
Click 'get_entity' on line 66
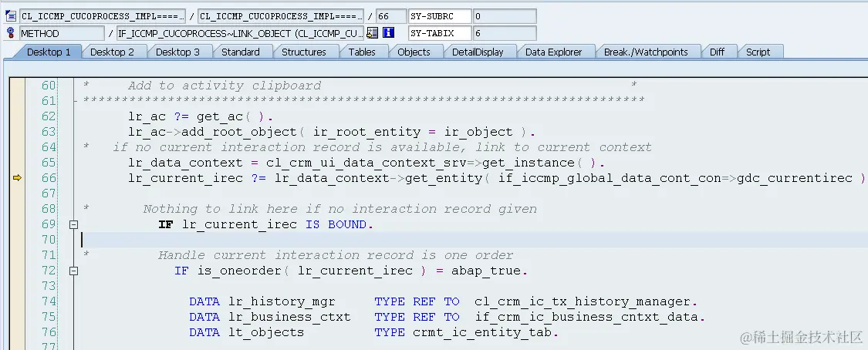444,178
